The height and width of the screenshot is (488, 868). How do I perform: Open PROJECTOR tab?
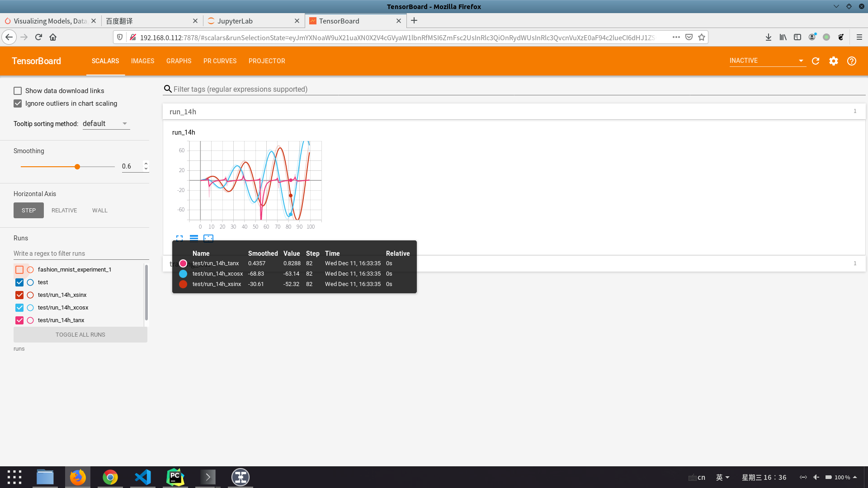coord(267,61)
